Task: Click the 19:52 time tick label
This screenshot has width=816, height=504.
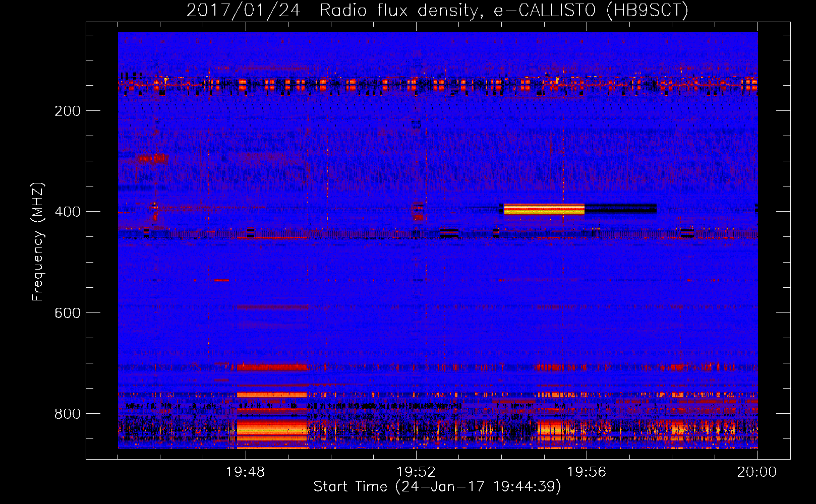Action: click(x=416, y=472)
